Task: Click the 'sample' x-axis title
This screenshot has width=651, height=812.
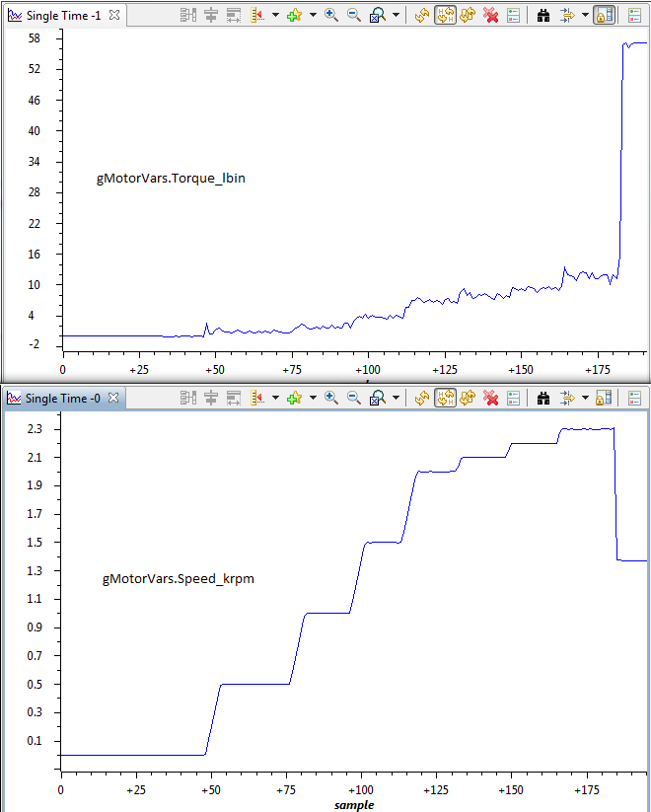Action: tap(354, 805)
